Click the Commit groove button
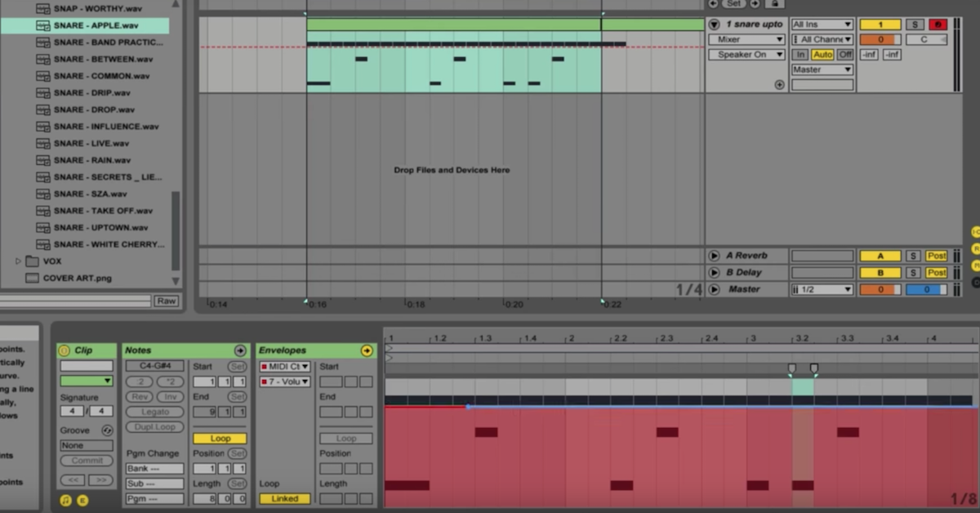 (x=87, y=460)
